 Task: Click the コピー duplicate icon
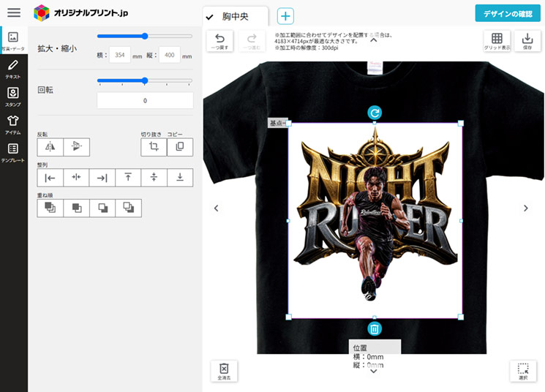click(x=180, y=147)
